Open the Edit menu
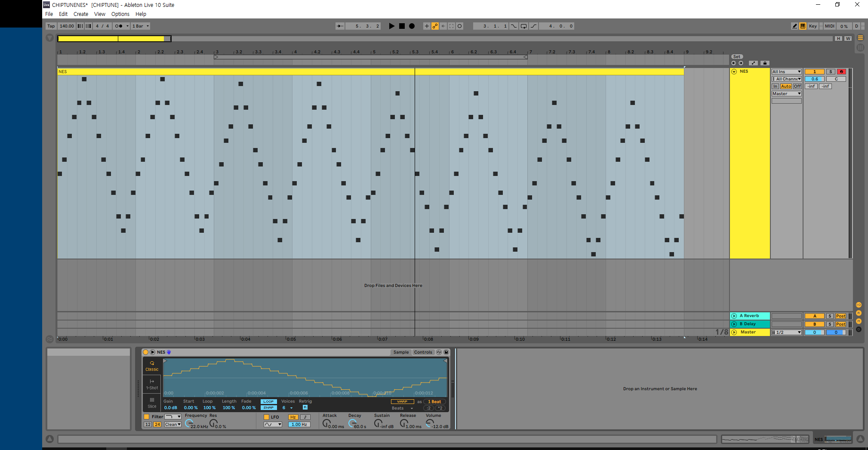Screen dimensions: 868x450 tap(63, 14)
